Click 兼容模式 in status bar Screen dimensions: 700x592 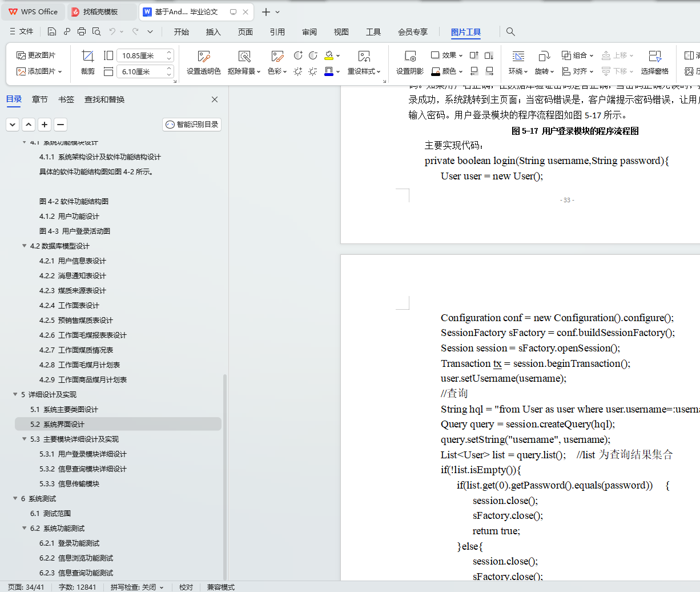pos(220,587)
